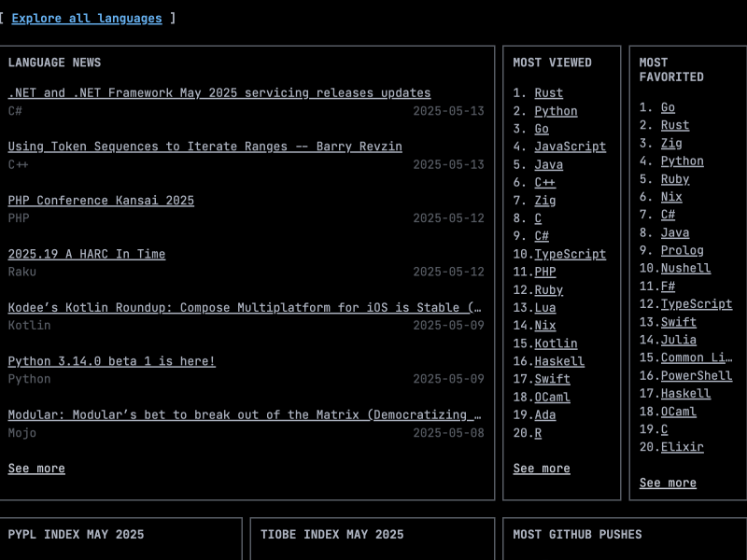747x560 pixels.
Task: Open Kotlin in Most Viewed list
Action: [556, 343]
